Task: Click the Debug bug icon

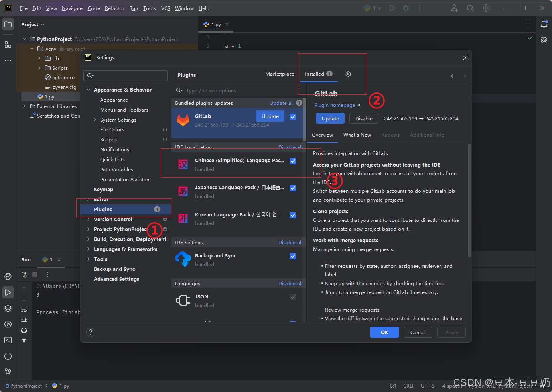Action: pos(406,8)
